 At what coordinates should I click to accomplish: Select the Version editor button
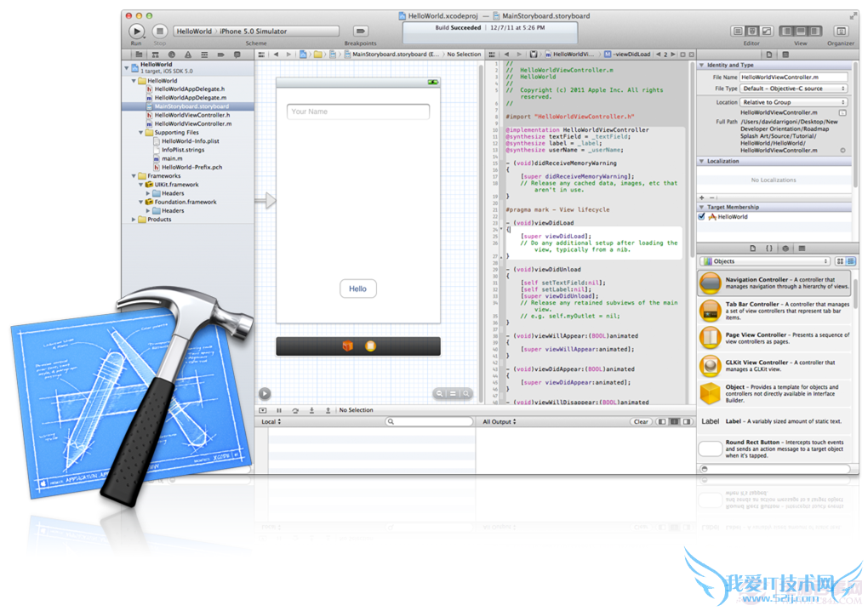[767, 31]
